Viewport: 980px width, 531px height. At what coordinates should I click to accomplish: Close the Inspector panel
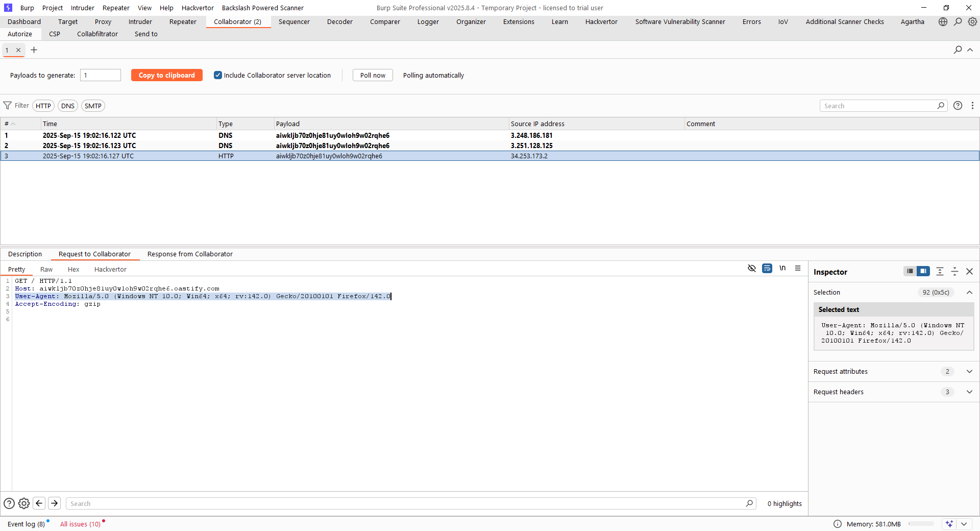[969, 272]
